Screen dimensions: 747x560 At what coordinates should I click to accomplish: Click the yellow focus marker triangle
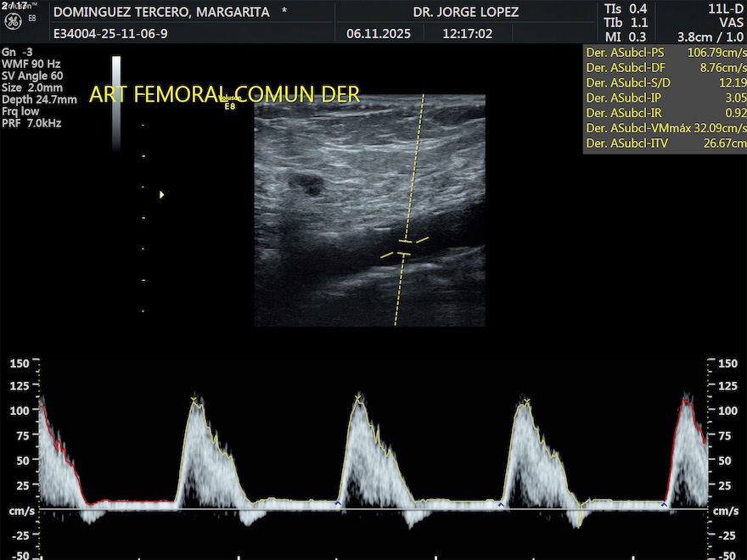click(161, 195)
